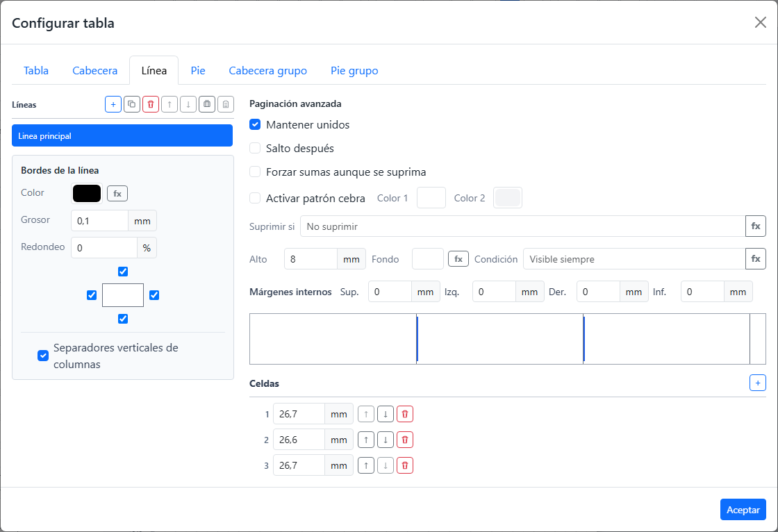Click the border preview box in Bordes

[123, 295]
